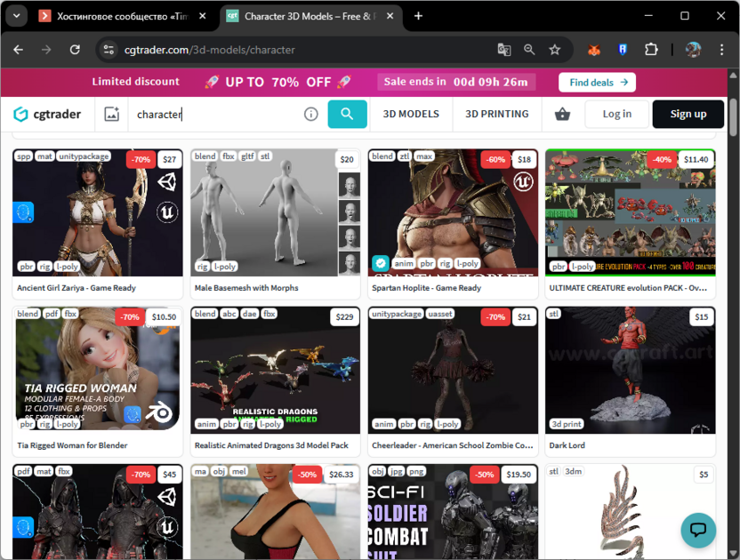Open the Bitwarden shield extension
This screenshot has height=560, width=740.
click(x=623, y=50)
